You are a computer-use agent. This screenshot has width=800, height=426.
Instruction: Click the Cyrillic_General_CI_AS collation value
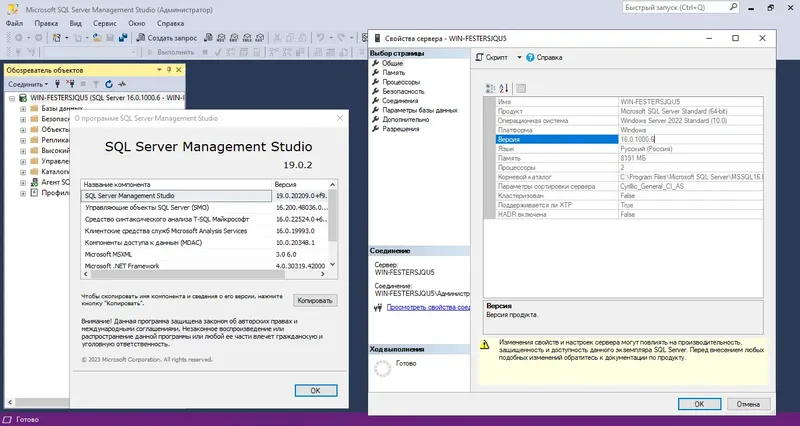pos(652,187)
